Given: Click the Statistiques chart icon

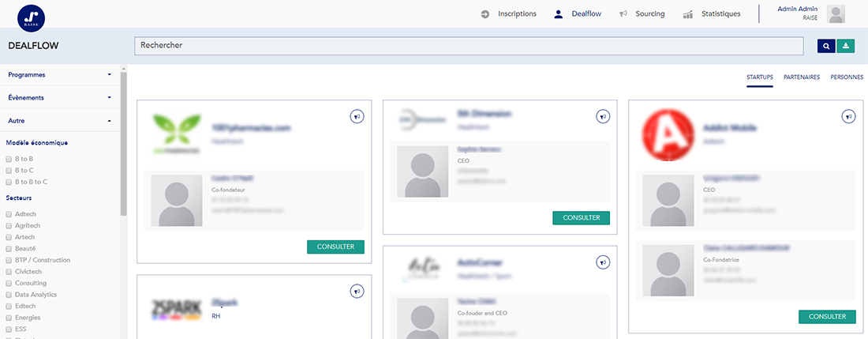Looking at the screenshot, I should [x=688, y=13].
